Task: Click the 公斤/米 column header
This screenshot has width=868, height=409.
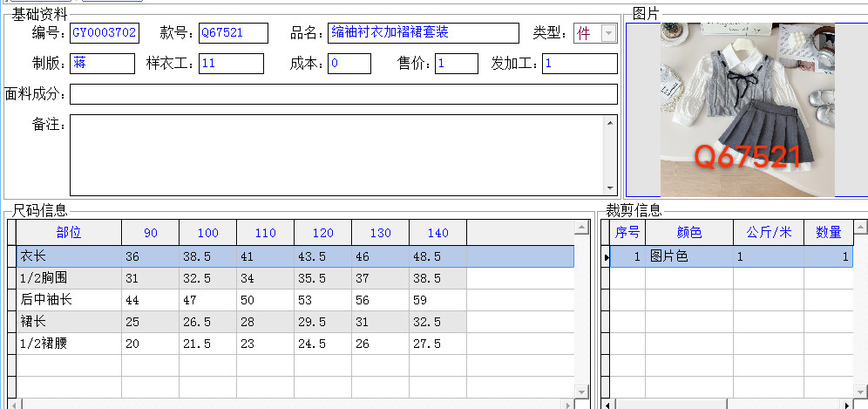Action: [769, 233]
